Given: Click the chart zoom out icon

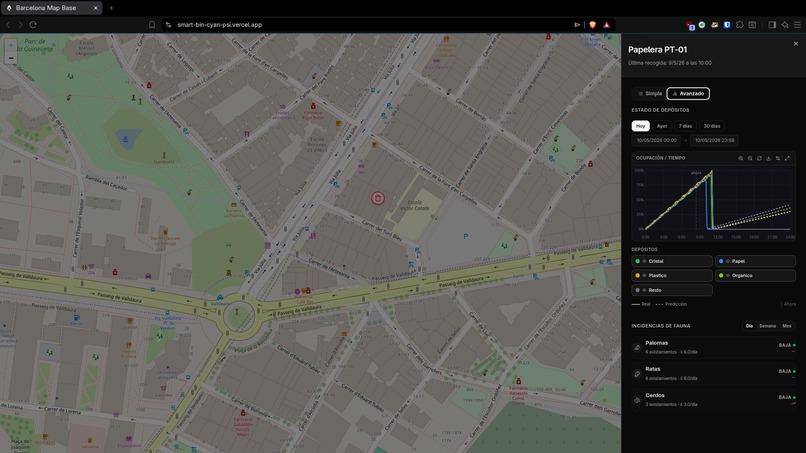Looking at the screenshot, I should click(x=750, y=158).
